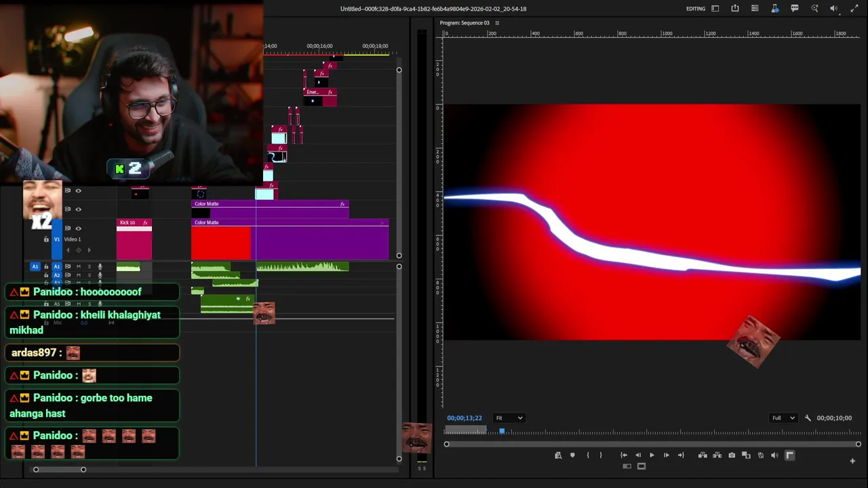This screenshot has height=488, width=868.
Task: Click the face thumbnail clip in timeline
Action: pos(264,313)
